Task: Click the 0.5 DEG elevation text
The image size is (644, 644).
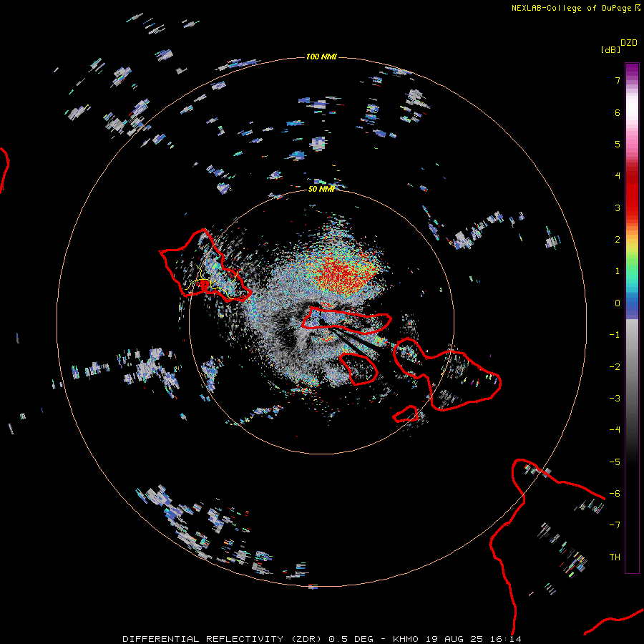Action: [351, 639]
